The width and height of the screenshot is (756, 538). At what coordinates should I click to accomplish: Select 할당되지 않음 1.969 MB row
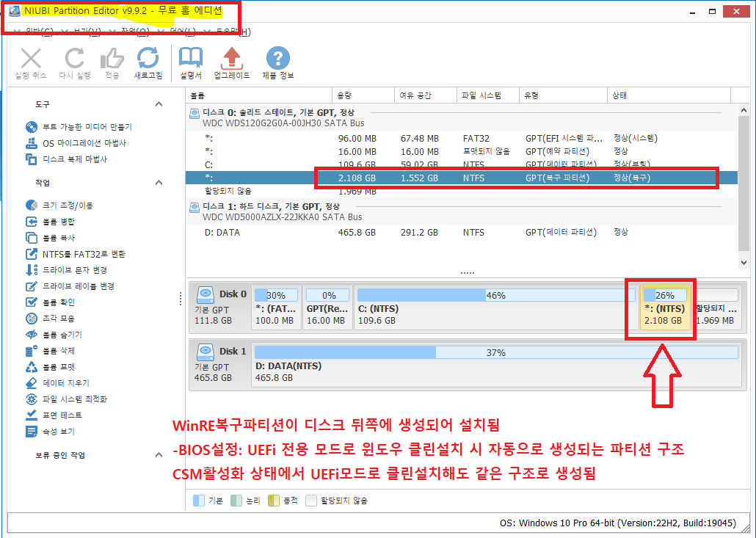click(x=462, y=191)
